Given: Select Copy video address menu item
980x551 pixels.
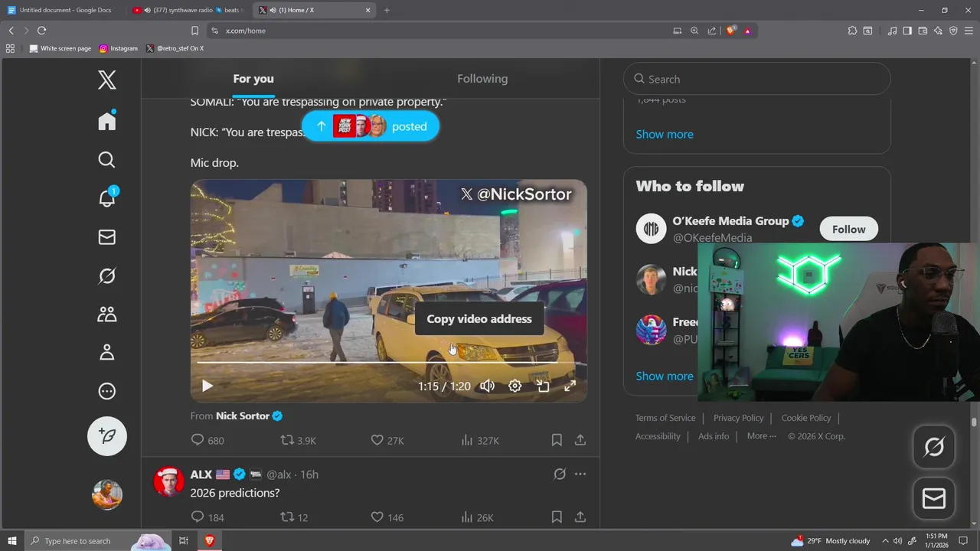Looking at the screenshot, I should point(479,319).
